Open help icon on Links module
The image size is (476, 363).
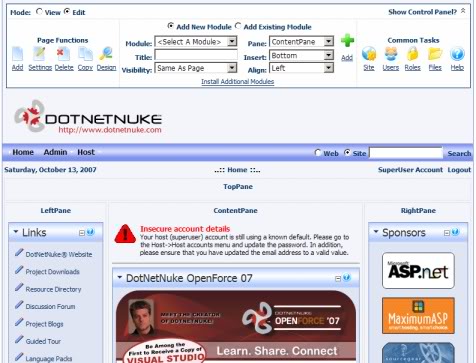(x=90, y=232)
